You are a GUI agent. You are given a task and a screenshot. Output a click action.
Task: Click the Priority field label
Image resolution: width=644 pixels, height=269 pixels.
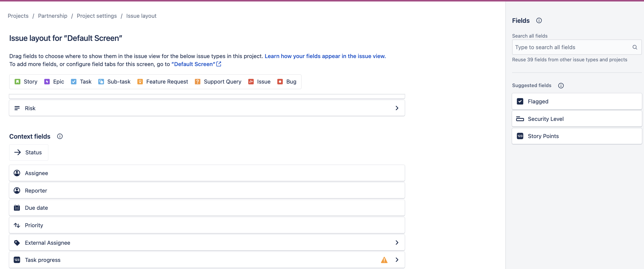34,225
